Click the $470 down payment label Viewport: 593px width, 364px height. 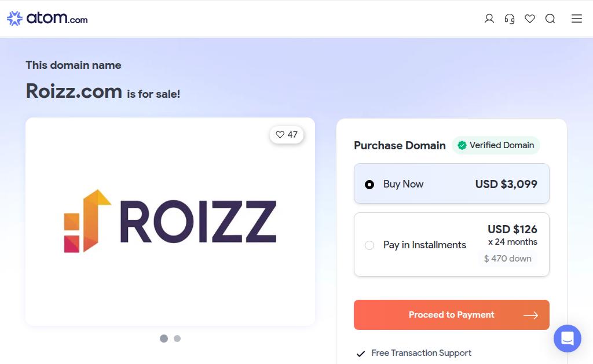tap(507, 259)
